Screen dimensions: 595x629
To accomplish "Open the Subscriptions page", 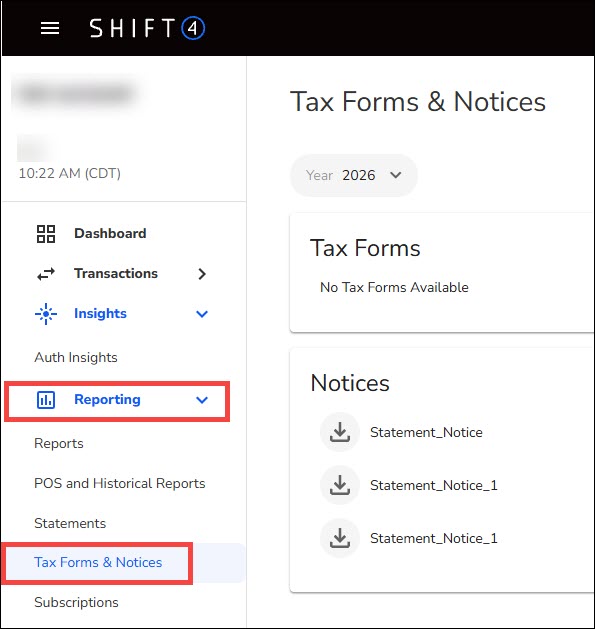I will (x=76, y=602).
